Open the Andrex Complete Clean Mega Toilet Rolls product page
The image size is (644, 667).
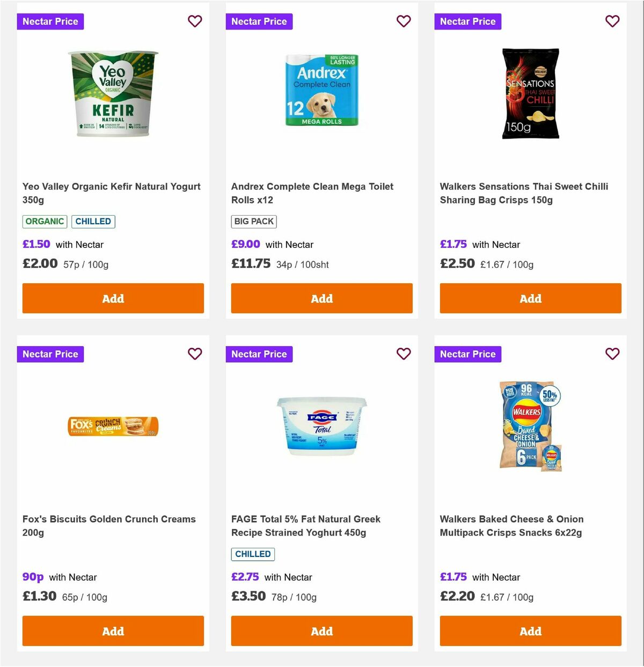[312, 193]
